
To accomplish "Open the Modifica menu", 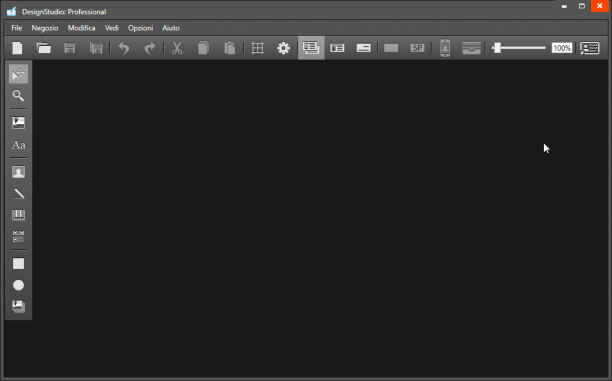I will (x=82, y=28).
